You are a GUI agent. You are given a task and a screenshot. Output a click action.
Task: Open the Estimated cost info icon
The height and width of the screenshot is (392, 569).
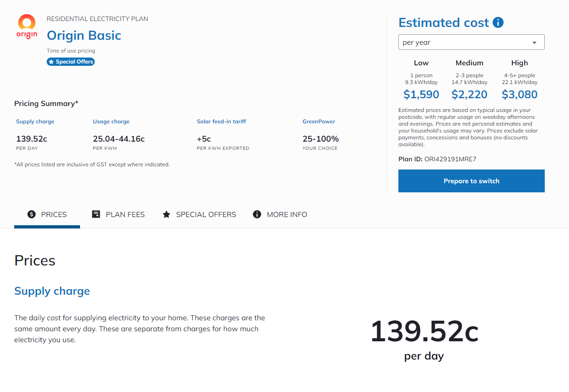pyautogui.click(x=498, y=22)
